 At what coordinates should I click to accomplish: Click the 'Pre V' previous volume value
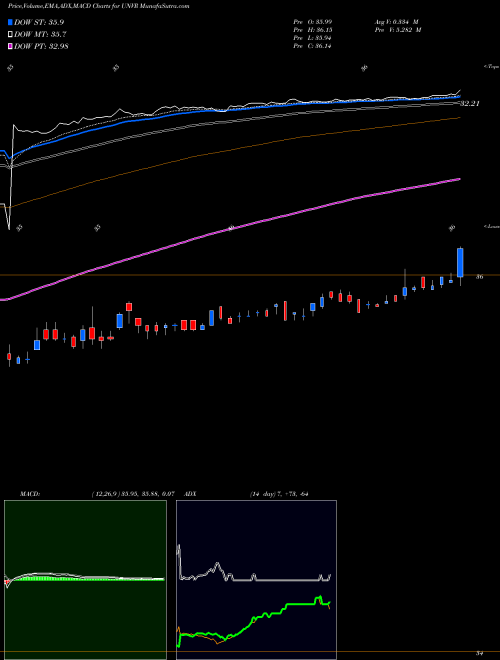pos(397,30)
